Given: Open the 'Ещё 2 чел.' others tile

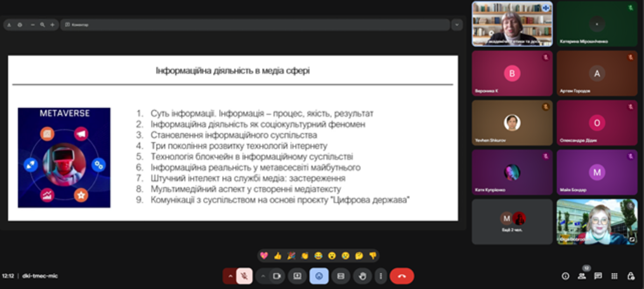Looking at the screenshot, I should 512,222.
